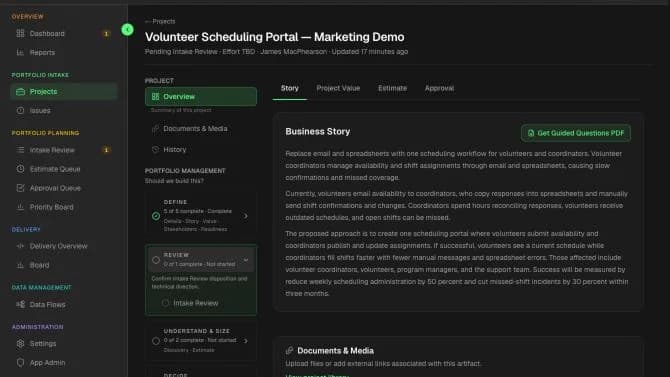Click the Volunteer Scheduling Portal title
The height and width of the screenshot is (377, 670).
(274, 37)
